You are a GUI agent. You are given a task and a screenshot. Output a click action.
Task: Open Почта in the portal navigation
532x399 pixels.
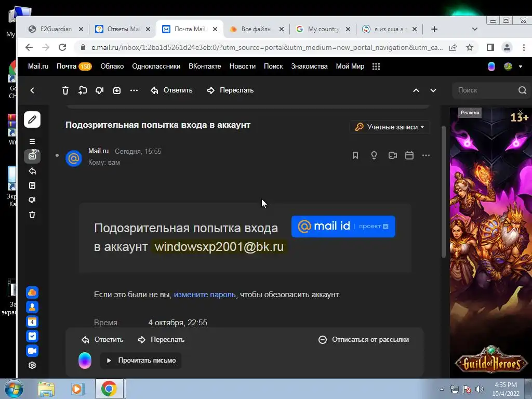click(x=66, y=66)
